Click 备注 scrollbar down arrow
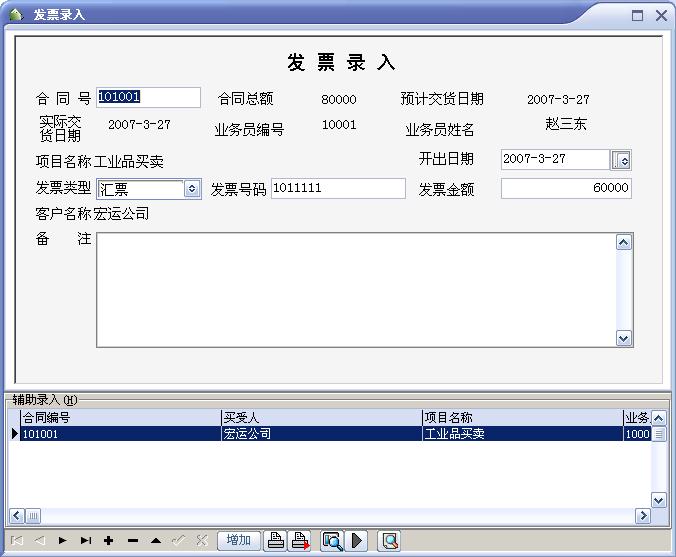676x557 pixels. (623, 338)
